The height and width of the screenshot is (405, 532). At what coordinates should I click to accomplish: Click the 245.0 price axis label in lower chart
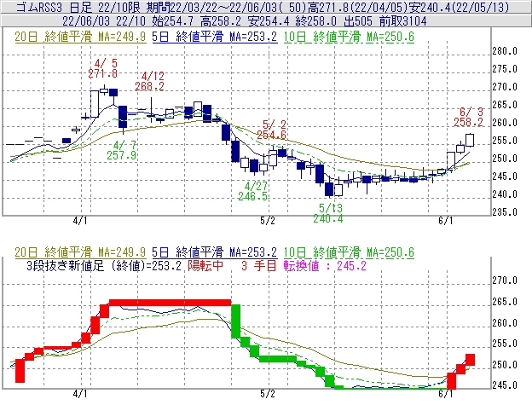click(x=505, y=385)
